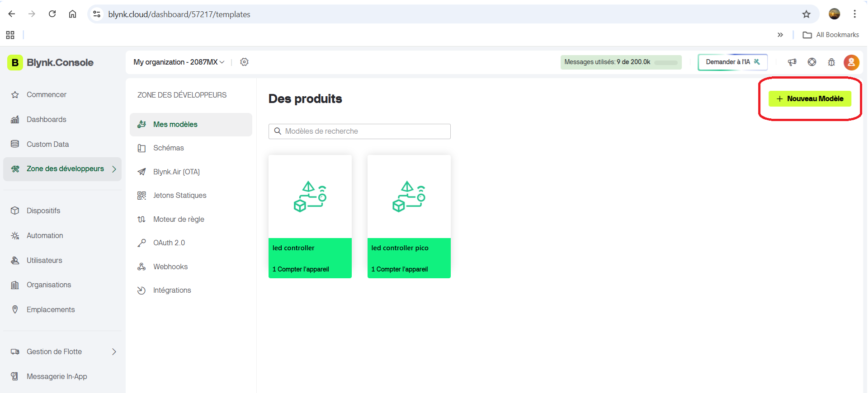Open the notifications bell icon
Screen dimensions: 868x393
tap(831, 62)
